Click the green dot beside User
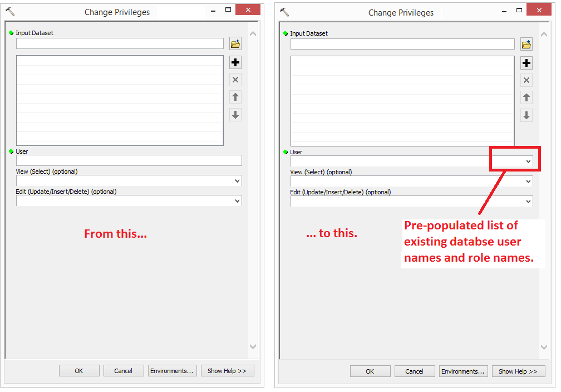 pyautogui.click(x=12, y=151)
